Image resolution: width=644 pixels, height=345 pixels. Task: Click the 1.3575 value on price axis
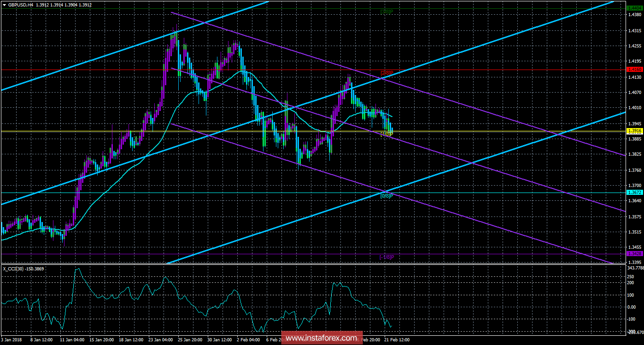point(634,216)
